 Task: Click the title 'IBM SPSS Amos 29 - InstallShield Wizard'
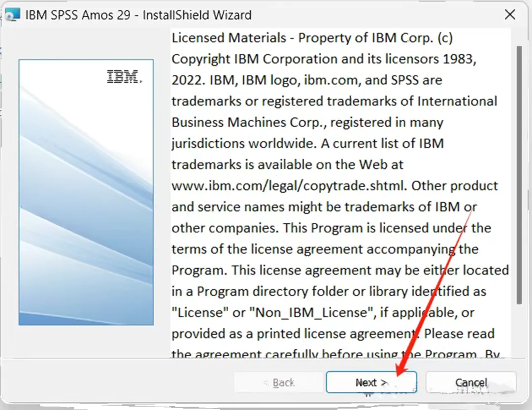[138, 15]
